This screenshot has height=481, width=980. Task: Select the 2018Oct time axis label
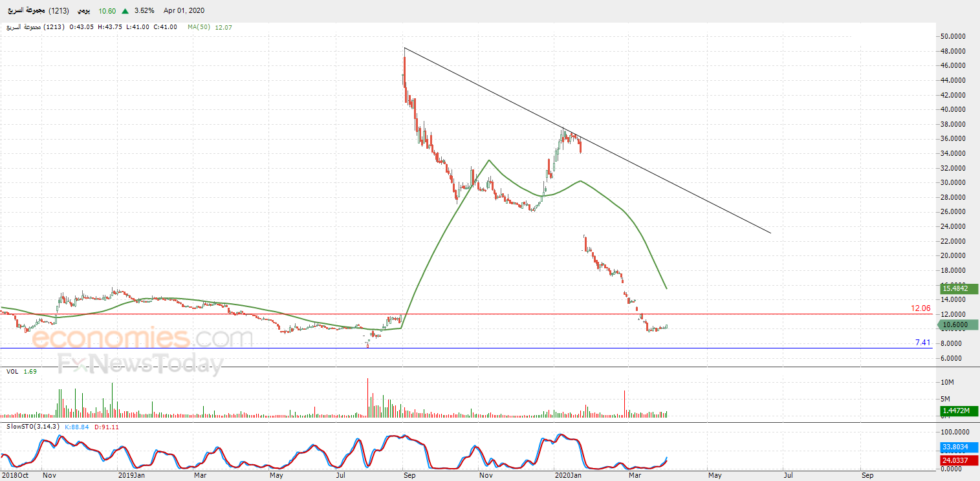pyautogui.click(x=15, y=475)
